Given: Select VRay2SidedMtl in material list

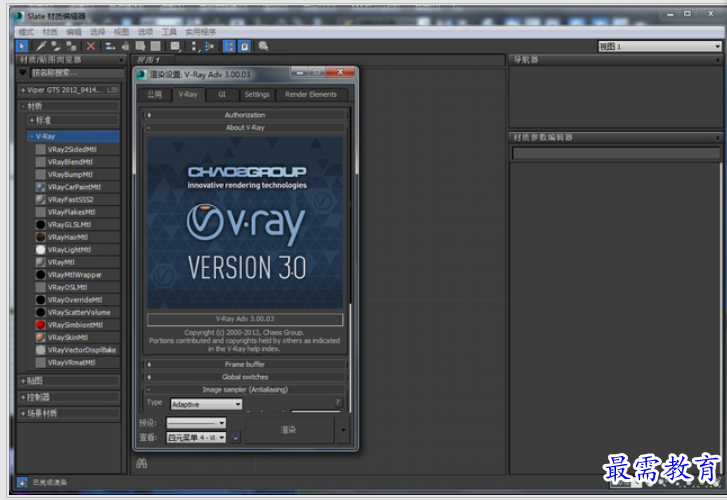Looking at the screenshot, I should tap(77, 149).
